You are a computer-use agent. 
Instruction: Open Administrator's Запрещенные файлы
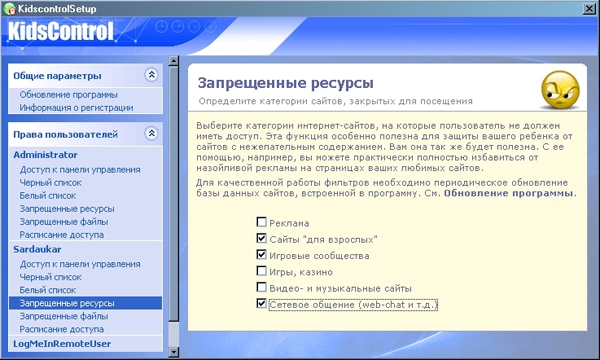click(64, 222)
